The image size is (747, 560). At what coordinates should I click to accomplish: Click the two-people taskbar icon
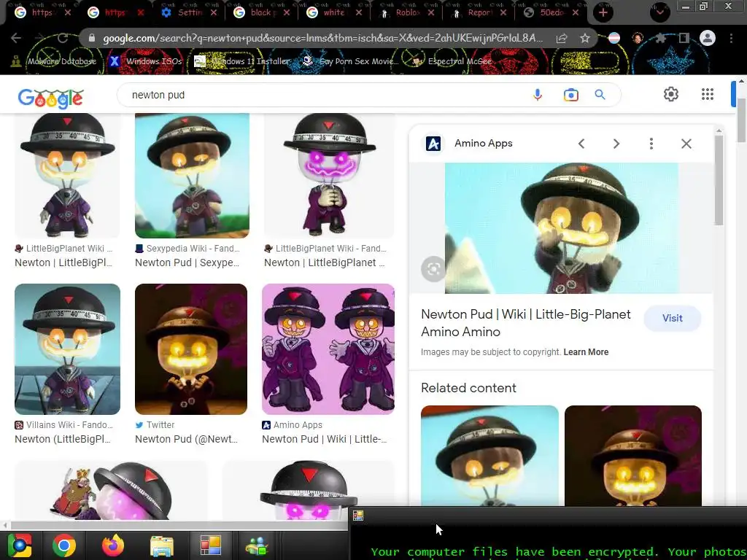click(x=258, y=545)
